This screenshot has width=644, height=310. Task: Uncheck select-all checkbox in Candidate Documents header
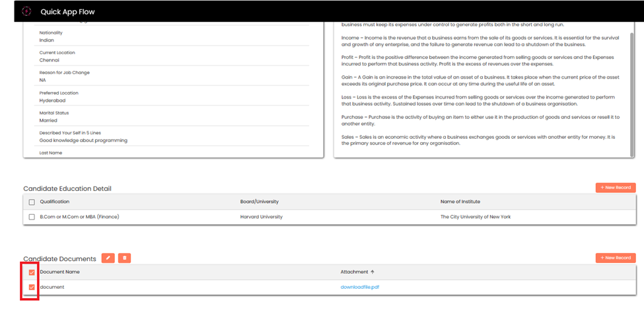point(32,272)
